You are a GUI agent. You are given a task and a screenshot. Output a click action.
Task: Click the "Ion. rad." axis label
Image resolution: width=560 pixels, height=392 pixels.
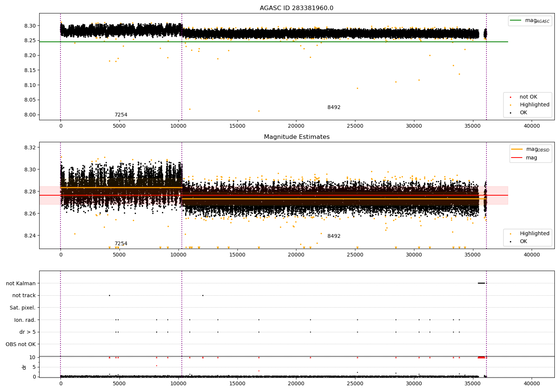coord(25,320)
